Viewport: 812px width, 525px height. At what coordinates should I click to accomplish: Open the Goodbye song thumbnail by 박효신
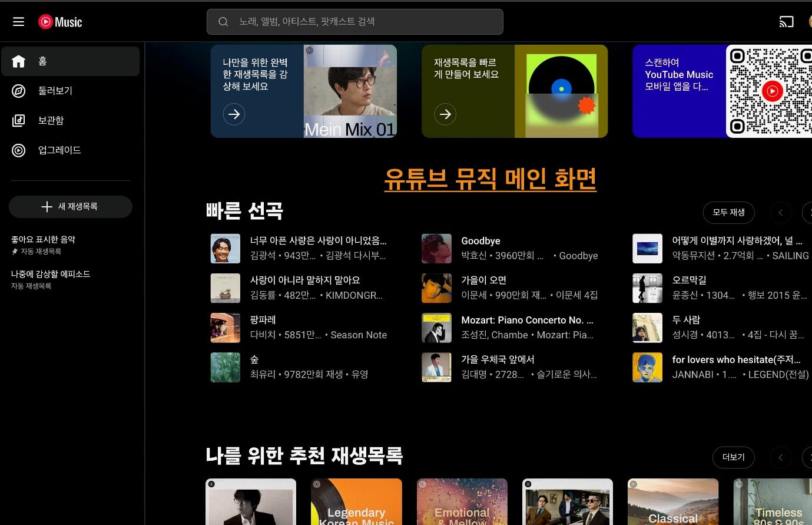tap(436, 248)
